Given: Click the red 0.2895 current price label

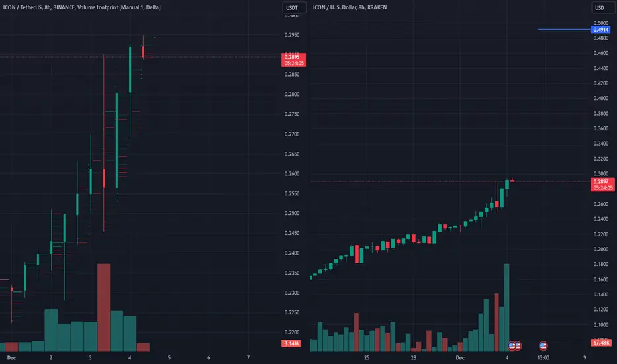Looking at the screenshot, I should click(293, 60).
